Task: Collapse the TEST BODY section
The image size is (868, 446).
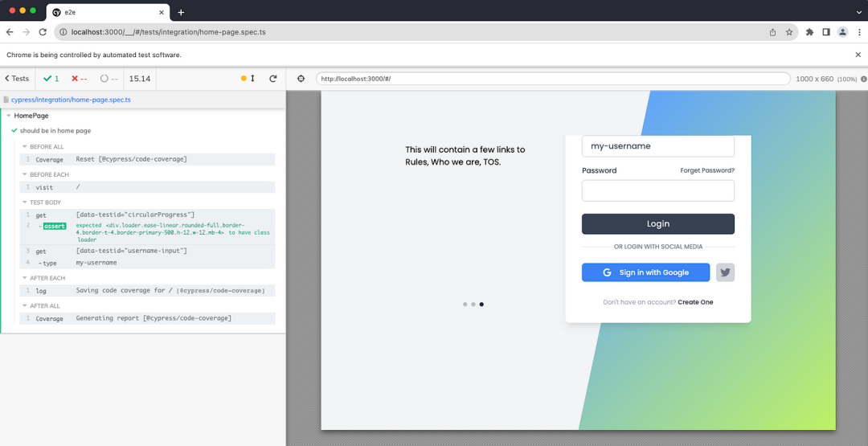Action: (42, 203)
